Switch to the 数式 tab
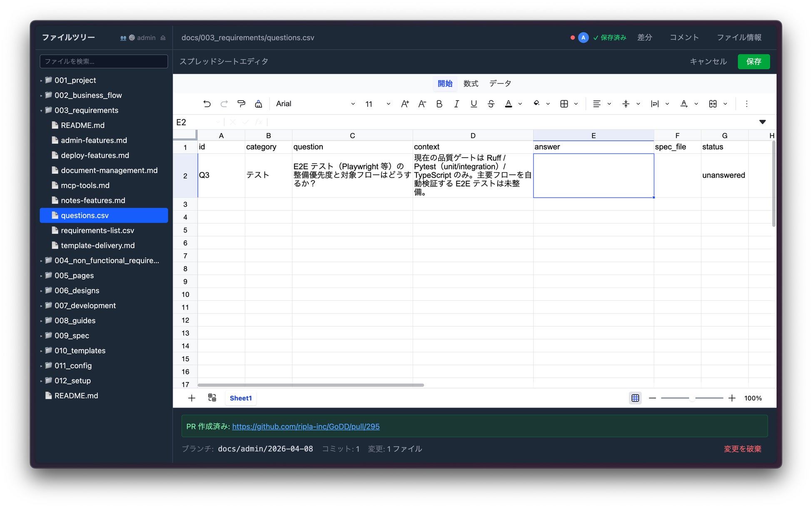 click(x=471, y=84)
